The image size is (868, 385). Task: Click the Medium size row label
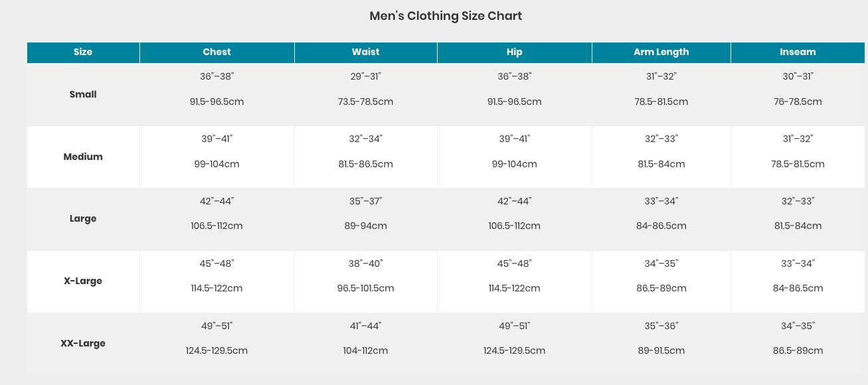click(83, 157)
